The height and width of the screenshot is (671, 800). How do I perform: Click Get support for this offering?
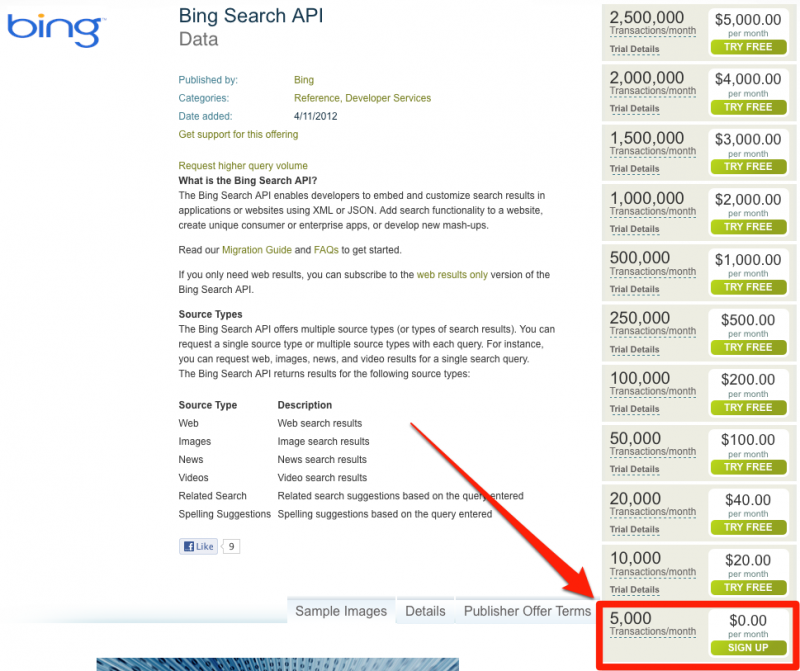pos(238,135)
